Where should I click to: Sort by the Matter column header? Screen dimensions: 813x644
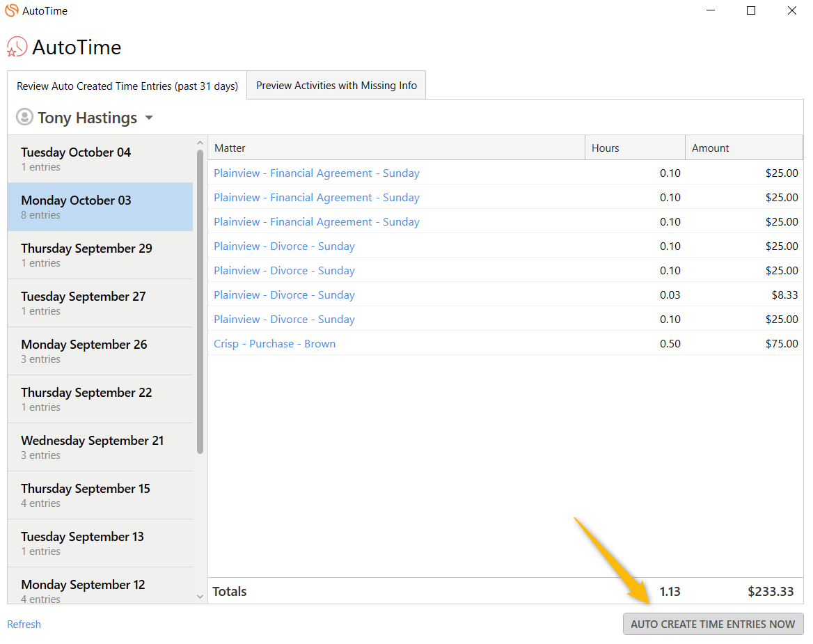tap(397, 148)
